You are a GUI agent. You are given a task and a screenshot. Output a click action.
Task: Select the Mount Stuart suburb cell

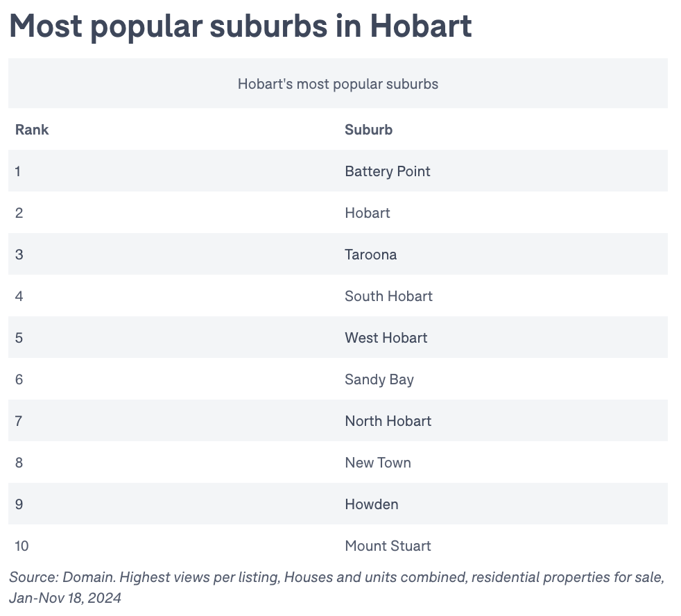[388, 546]
